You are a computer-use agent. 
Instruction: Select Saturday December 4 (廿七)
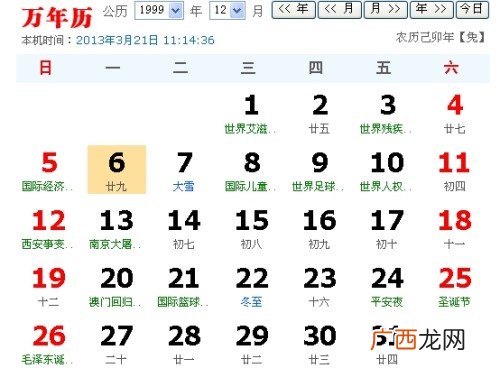[455, 113]
